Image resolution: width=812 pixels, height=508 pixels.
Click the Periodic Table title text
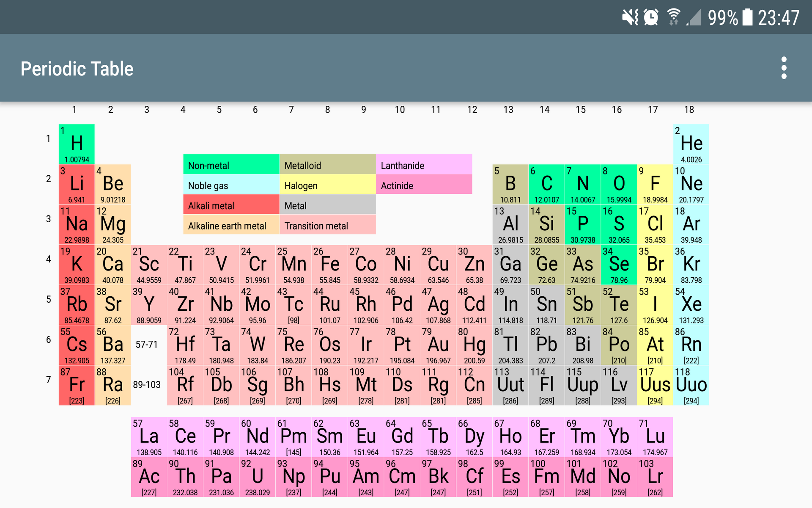77,68
